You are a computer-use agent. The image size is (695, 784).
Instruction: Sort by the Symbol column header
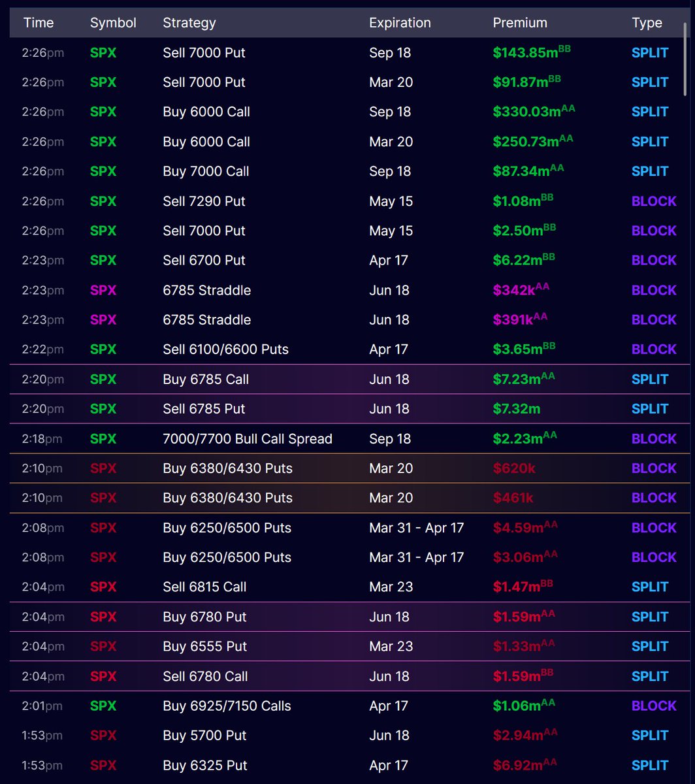tap(113, 23)
